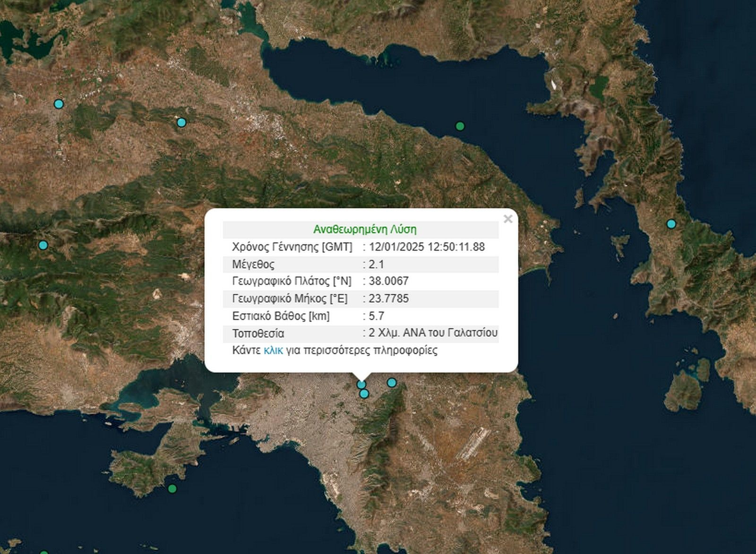The image size is (756, 554).
Task: Click the top-left cyan marker near the town
Action: coord(59,104)
